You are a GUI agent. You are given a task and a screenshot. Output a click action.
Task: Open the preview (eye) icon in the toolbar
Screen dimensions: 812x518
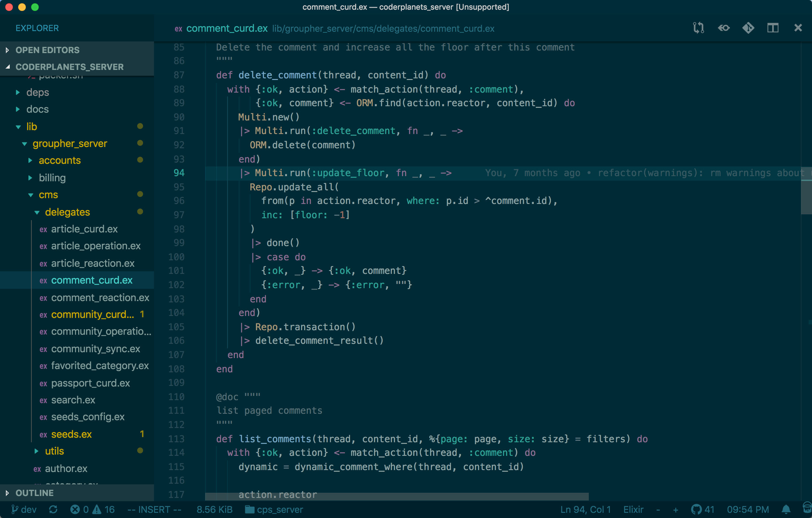pos(724,28)
